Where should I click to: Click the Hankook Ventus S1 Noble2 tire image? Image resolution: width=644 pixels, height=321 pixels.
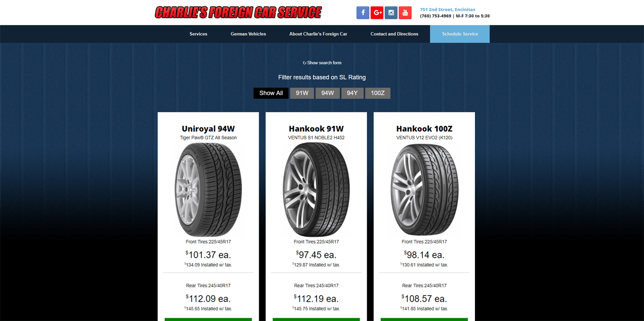pos(316,190)
